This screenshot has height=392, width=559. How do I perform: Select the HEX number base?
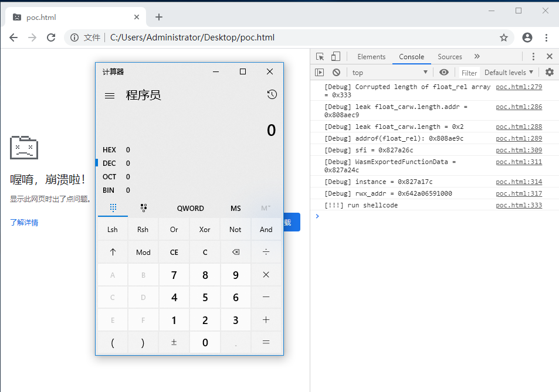[x=110, y=150]
